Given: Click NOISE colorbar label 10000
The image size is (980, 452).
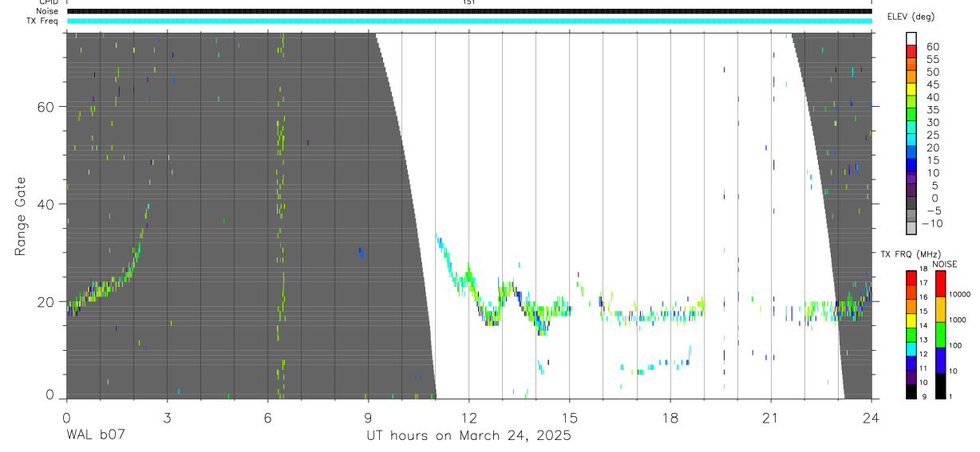Looking at the screenshot, I should click(x=960, y=294).
